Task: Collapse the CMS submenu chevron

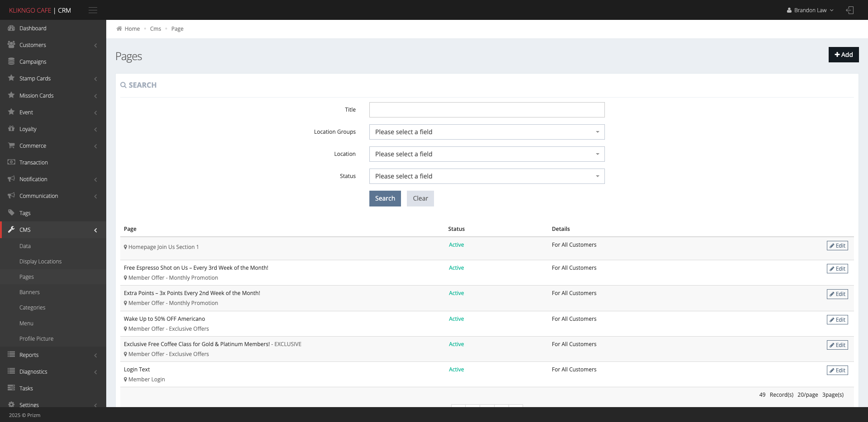Action: pos(95,230)
